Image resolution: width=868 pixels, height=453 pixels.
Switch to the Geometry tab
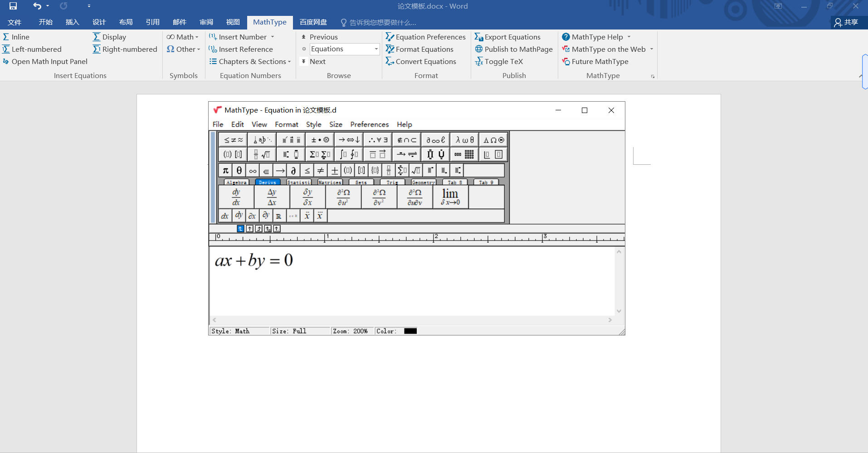pos(423,182)
